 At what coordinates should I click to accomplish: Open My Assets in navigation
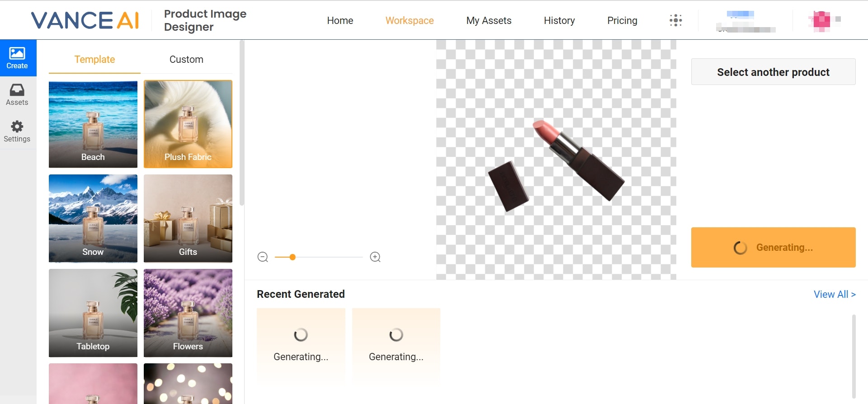489,20
